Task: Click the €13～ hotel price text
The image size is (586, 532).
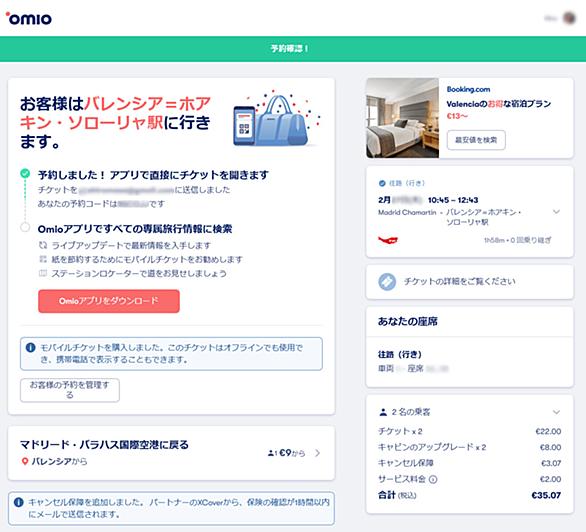Action: [457, 116]
